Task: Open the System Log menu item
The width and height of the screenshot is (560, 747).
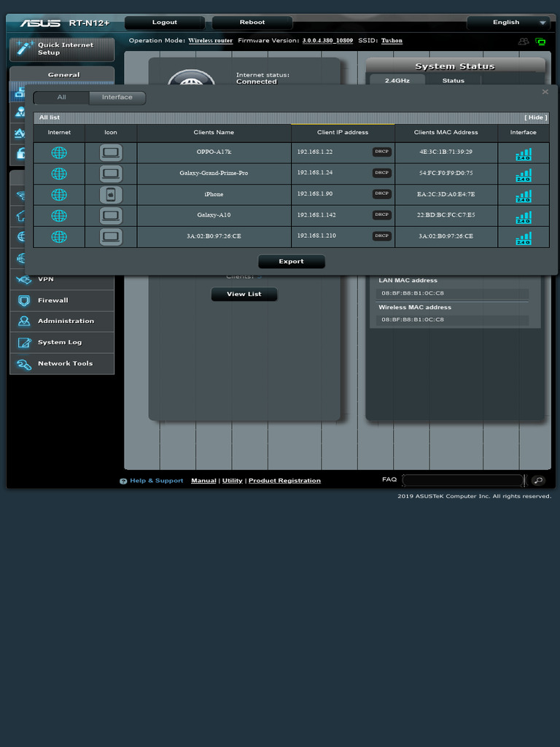Action: click(62, 342)
